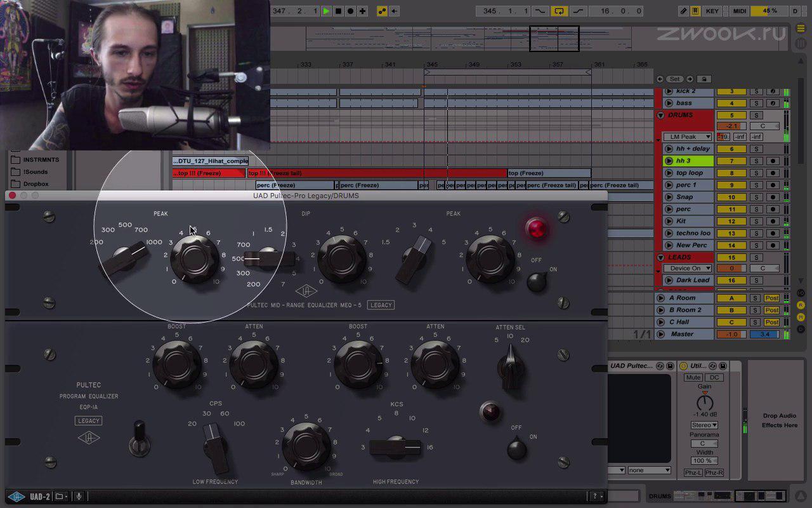
Task: Click the DRUMS track volume field
Action: 731,126
